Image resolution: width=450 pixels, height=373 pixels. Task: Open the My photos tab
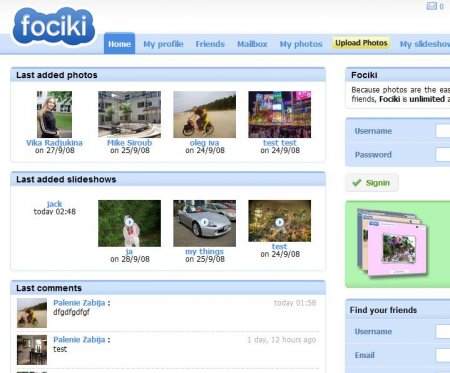pyautogui.click(x=301, y=44)
